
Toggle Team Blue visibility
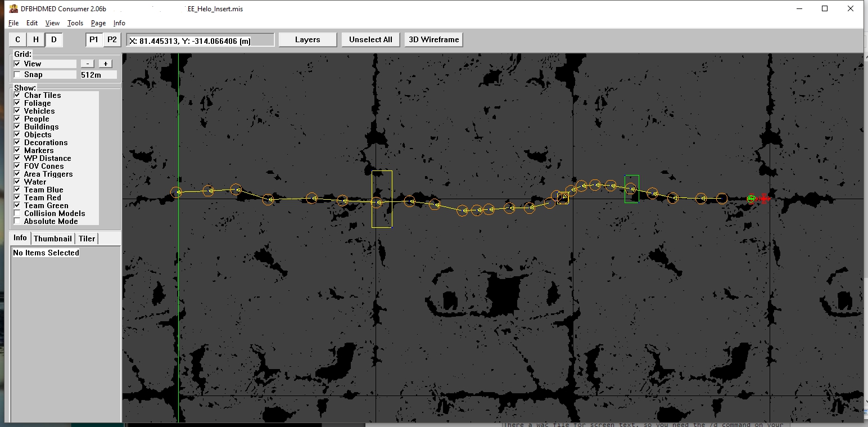point(17,190)
